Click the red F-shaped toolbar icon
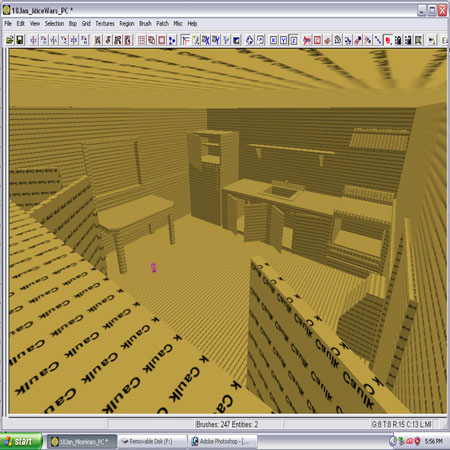450x450 pixels. coord(185,40)
